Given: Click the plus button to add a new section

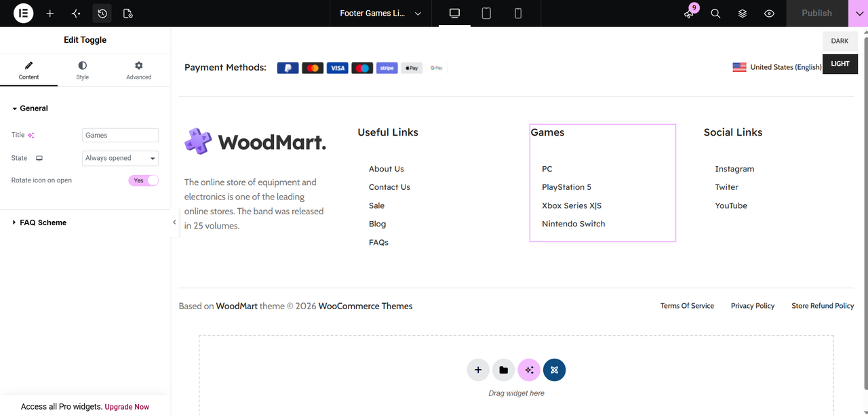Looking at the screenshot, I should point(478,370).
